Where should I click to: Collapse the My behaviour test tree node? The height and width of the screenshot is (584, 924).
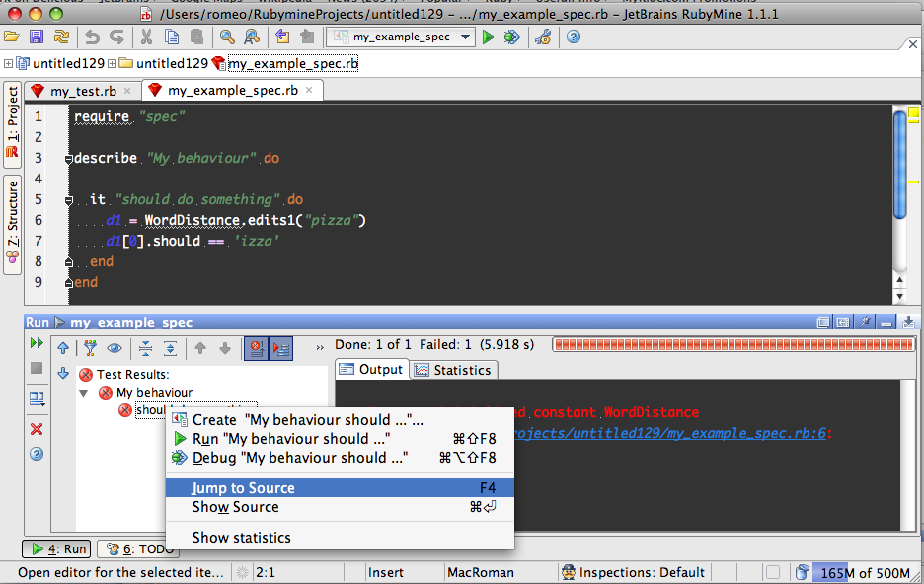coord(84,393)
